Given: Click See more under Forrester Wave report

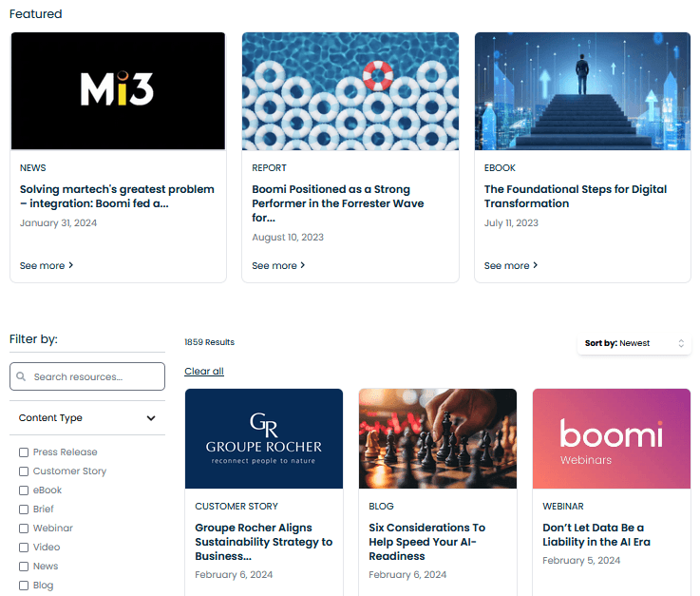Looking at the screenshot, I should click(x=278, y=265).
